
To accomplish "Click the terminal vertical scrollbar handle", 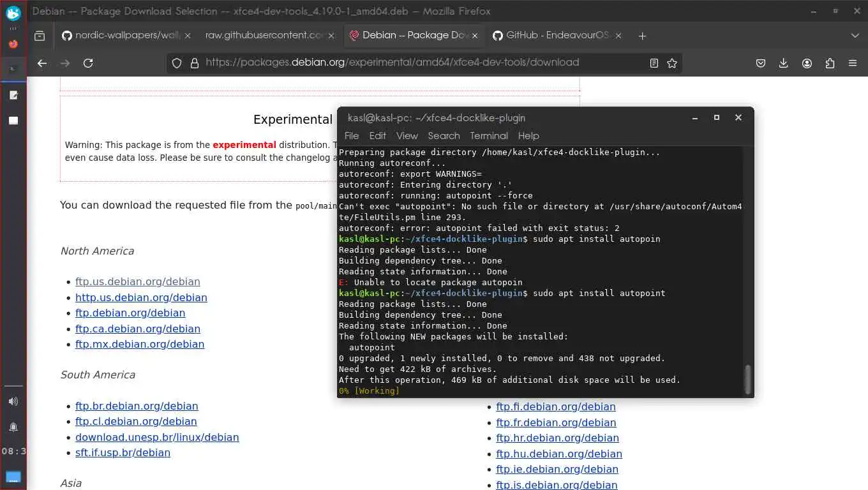I will pyautogui.click(x=747, y=379).
